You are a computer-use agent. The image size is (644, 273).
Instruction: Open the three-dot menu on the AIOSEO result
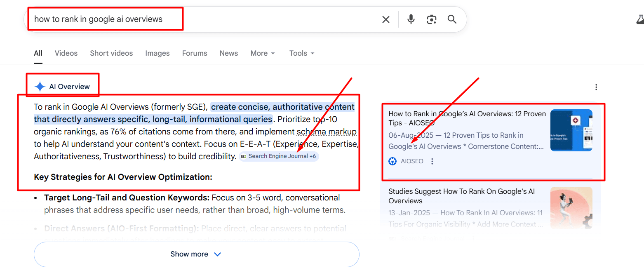point(432,161)
